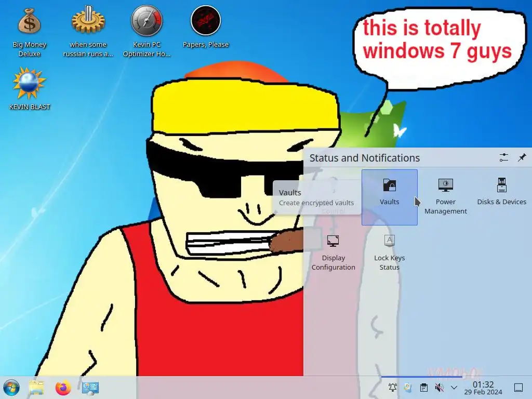Open Power Management in the tray popup
This screenshot has height=399, width=532.
(x=445, y=197)
